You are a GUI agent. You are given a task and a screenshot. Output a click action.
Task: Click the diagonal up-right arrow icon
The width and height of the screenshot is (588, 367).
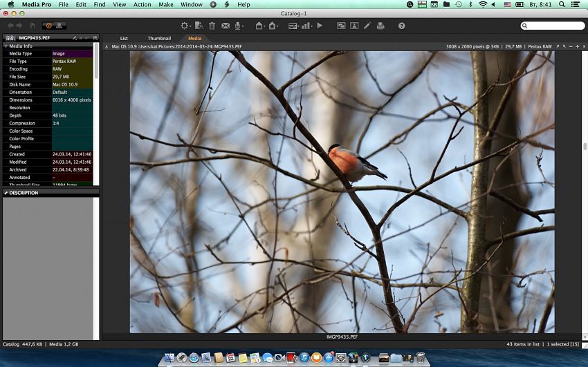[x=558, y=46]
